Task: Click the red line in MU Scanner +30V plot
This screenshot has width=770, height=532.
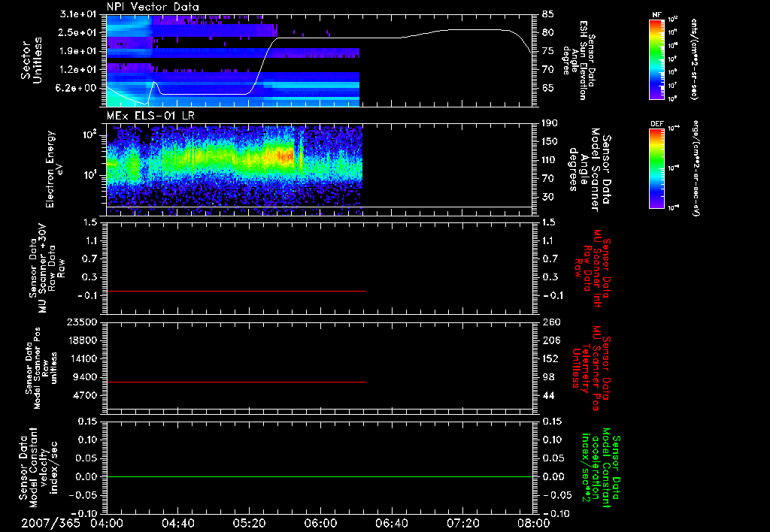Action: 236,291
